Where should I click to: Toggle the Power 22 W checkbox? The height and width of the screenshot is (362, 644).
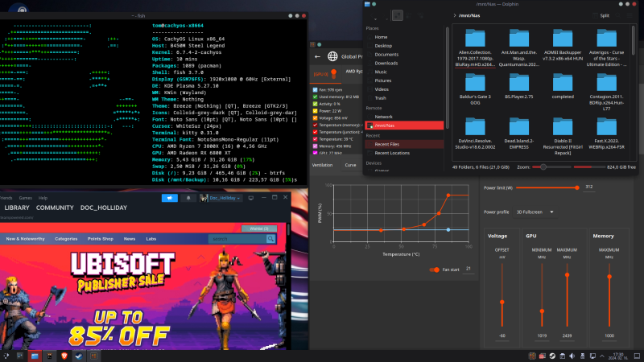pyautogui.click(x=315, y=111)
